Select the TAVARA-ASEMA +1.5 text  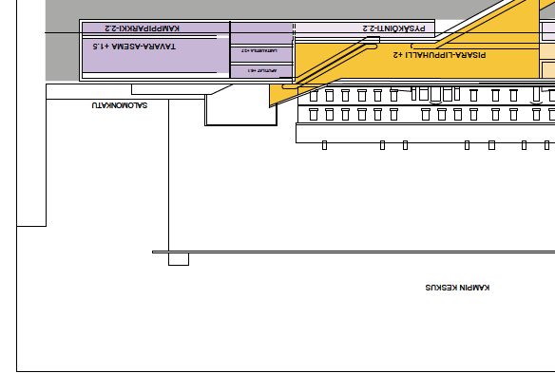pyautogui.click(x=134, y=47)
